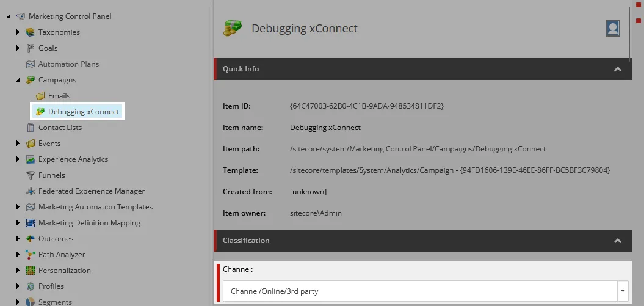
Task: Click the Item path value text
Action: tap(418, 149)
